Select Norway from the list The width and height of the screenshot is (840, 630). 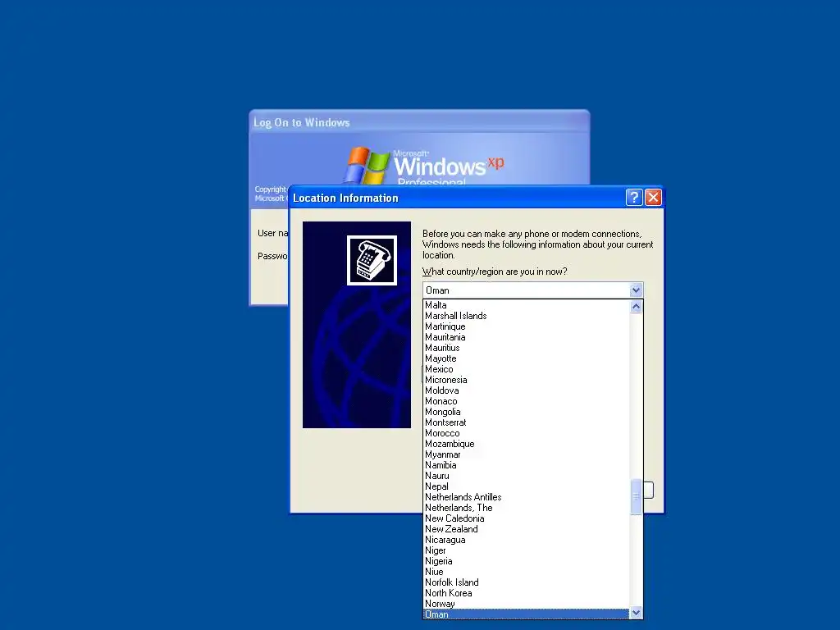[x=526, y=604]
